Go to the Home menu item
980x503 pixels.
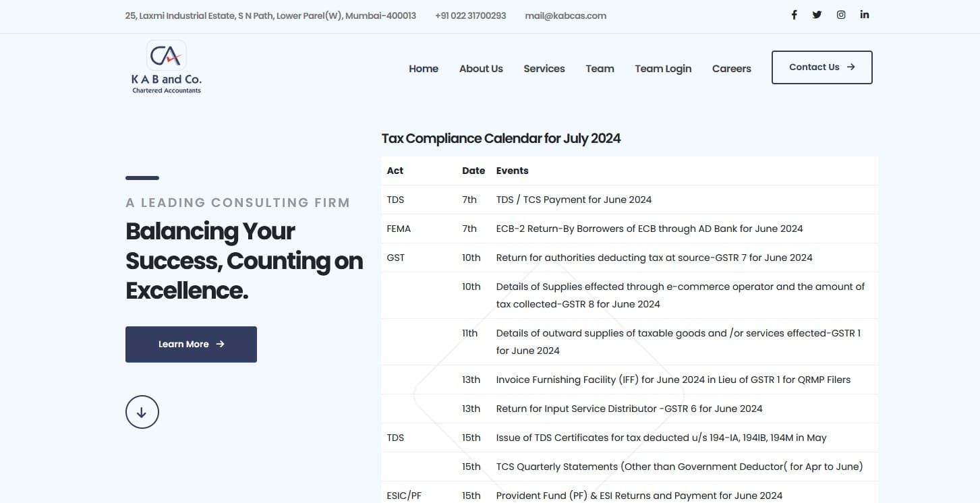coord(424,69)
